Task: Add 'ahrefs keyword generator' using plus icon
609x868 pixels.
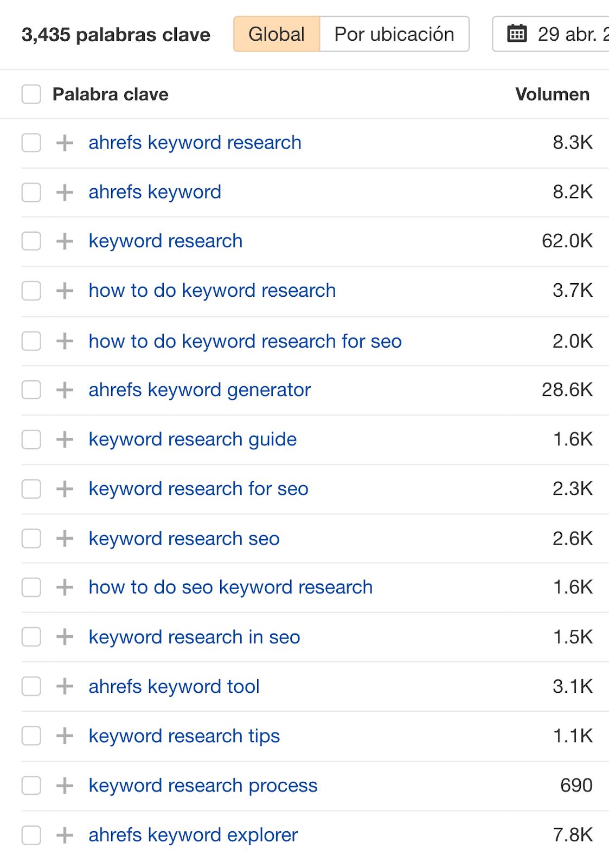Action: tap(65, 390)
